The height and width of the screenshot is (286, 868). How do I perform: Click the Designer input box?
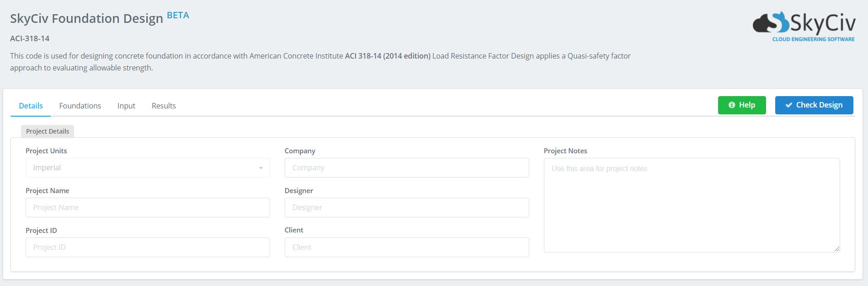pyautogui.click(x=406, y=208)
